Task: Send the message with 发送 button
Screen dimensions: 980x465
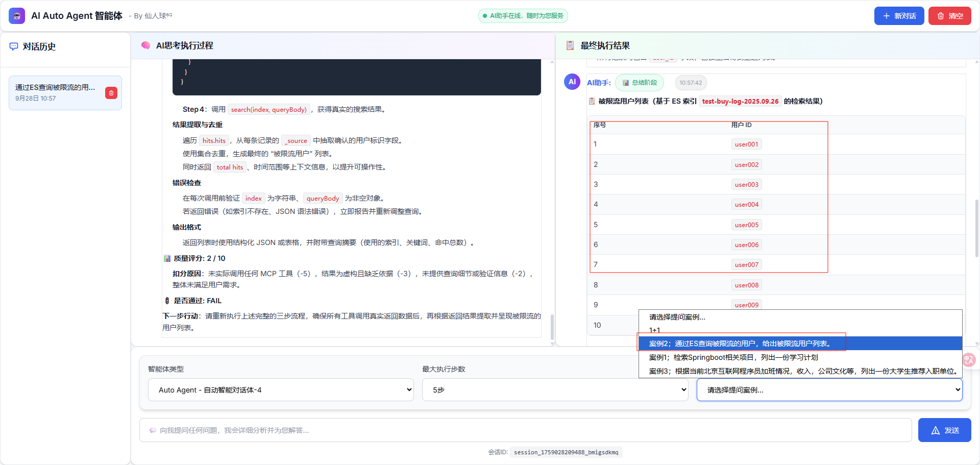Action: pos(944,430)
